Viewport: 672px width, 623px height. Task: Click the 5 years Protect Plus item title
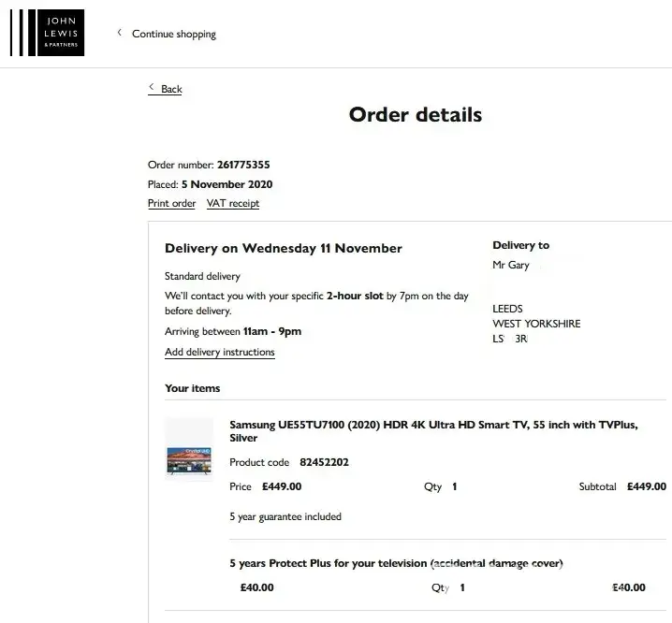(396, 563)
